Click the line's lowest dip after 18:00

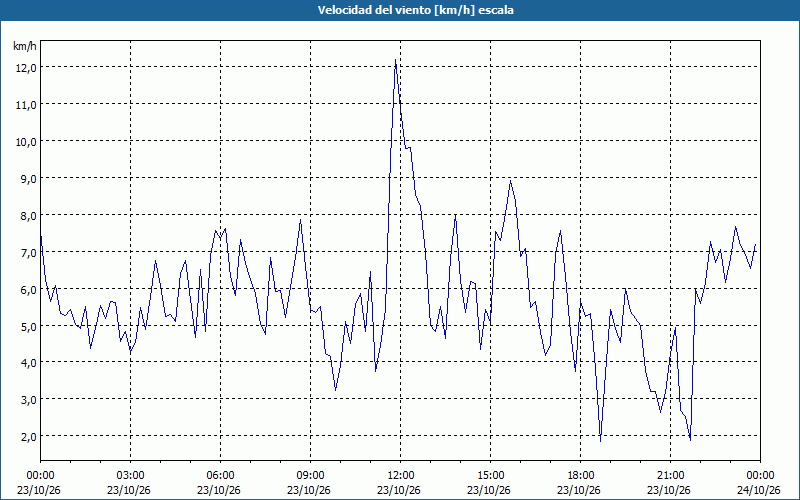[x=601, y=441]
